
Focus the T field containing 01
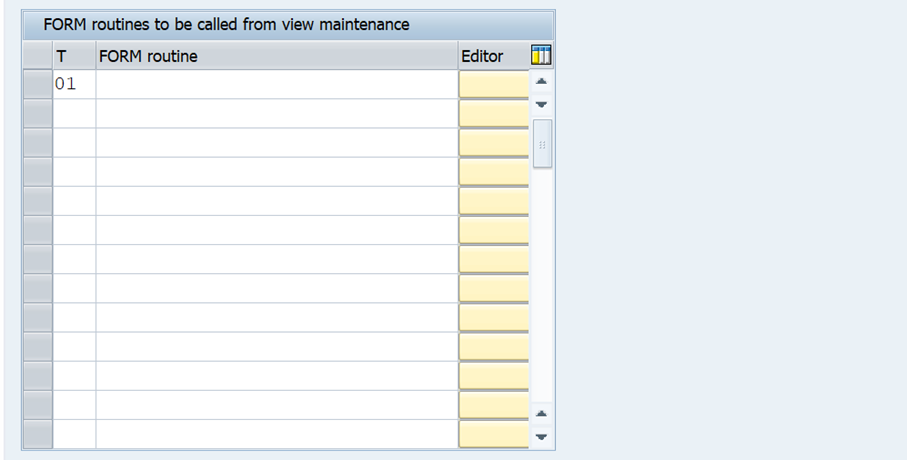click(x=74, y=84)
